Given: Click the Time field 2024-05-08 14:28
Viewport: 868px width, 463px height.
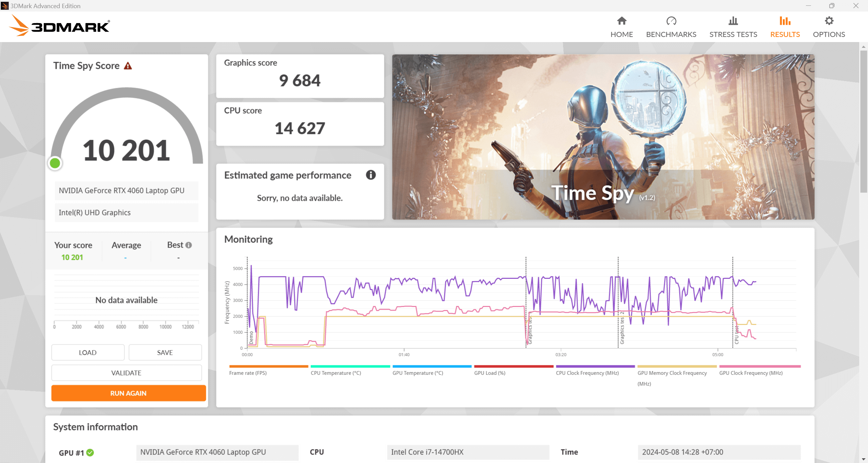Looking at the screenshot, I should click(x=719, y=452).
